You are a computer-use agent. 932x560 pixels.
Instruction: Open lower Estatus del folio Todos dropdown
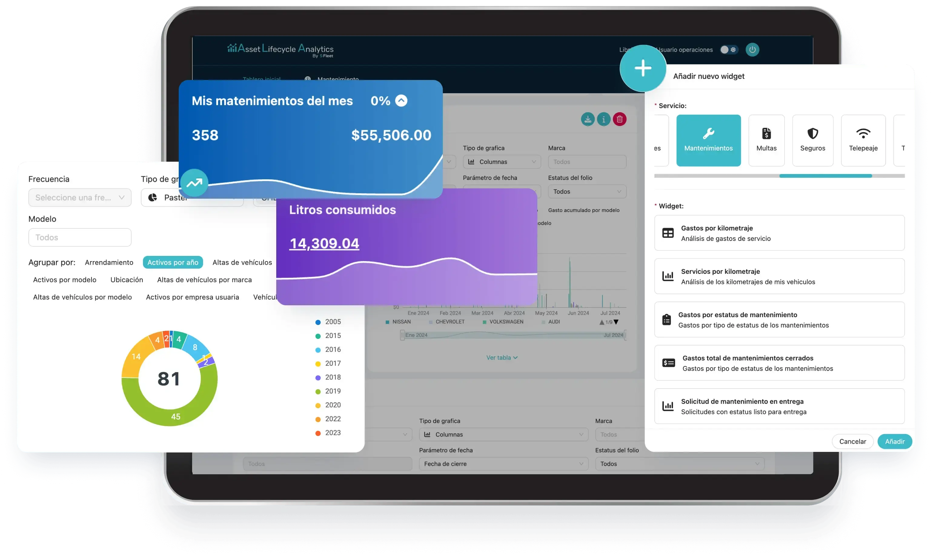680,464
